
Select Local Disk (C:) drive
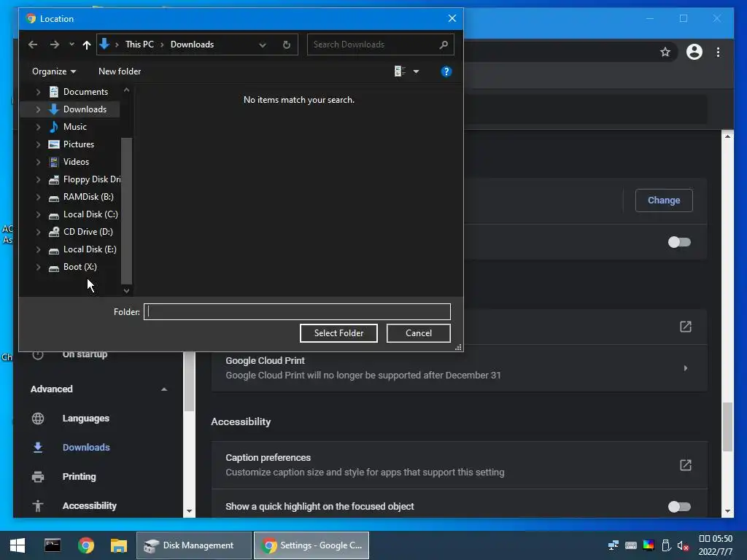[90, 214]
